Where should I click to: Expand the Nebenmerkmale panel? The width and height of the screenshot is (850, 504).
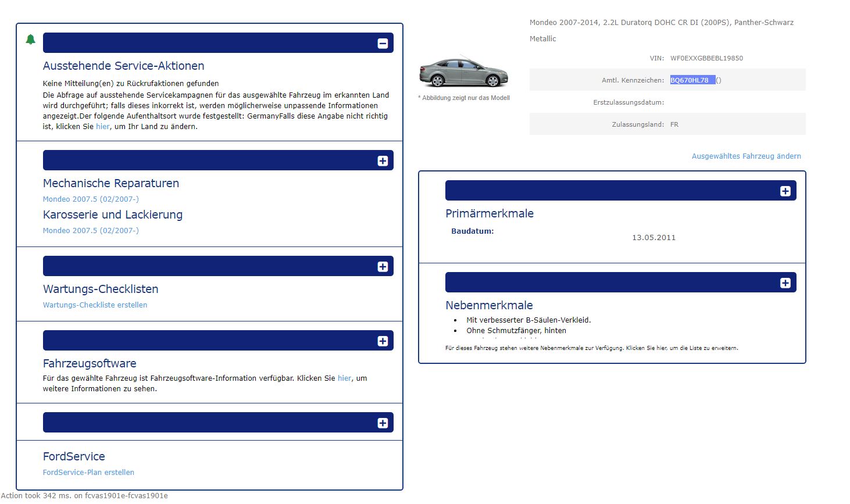point(785,283)
